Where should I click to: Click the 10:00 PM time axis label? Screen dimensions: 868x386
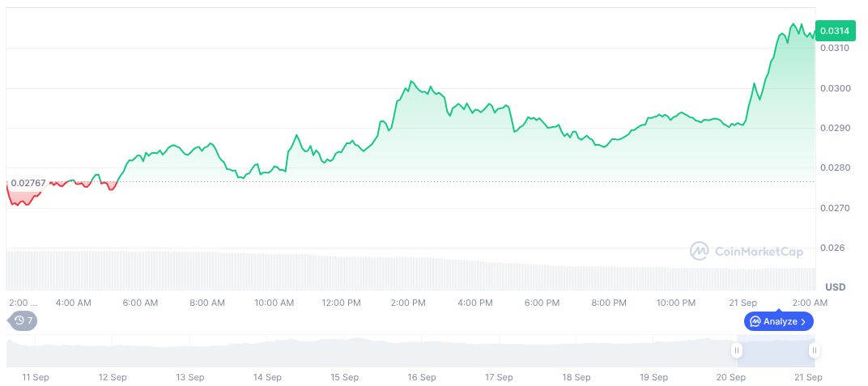pyautogui.click(x=675, y=303)
